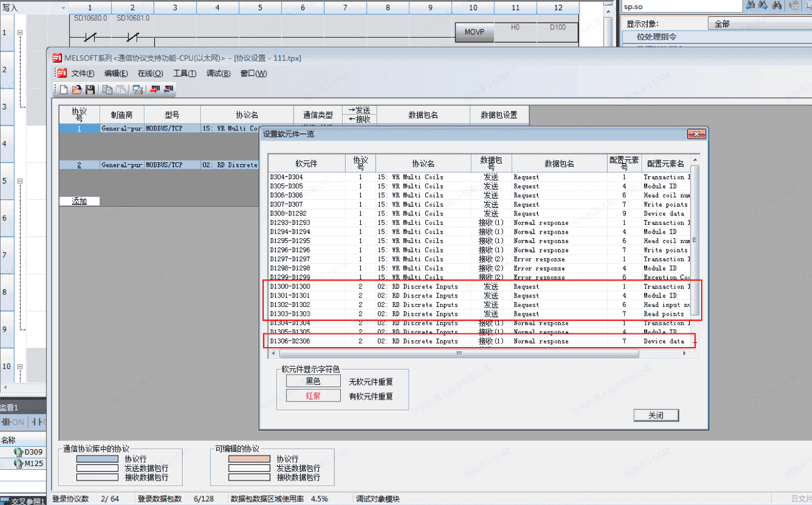Image resolution: width=812 pixels, height=505 pixels.
Task: Collapse the ladder rung 1 tree expander
Action: pos(20,33)
